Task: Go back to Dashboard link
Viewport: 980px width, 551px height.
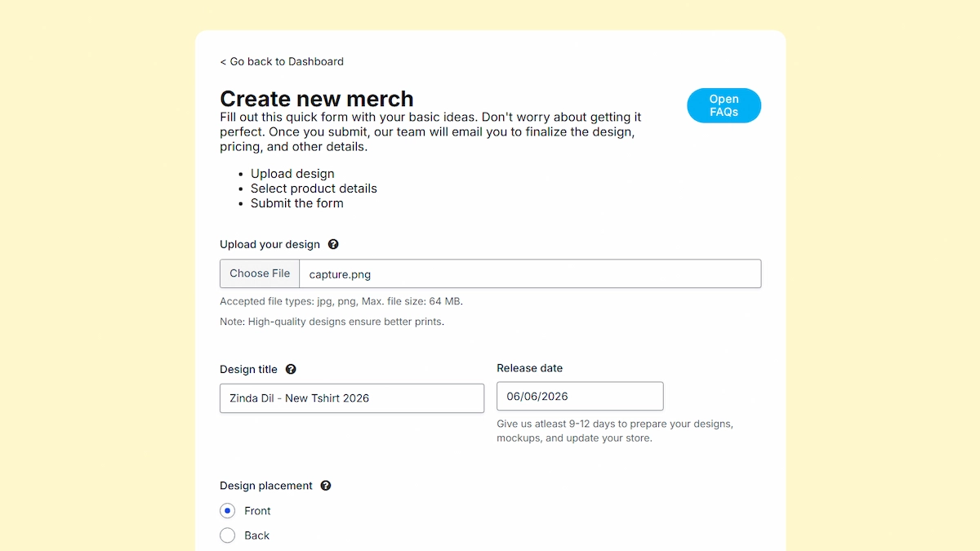Action: tap(282, 61)
